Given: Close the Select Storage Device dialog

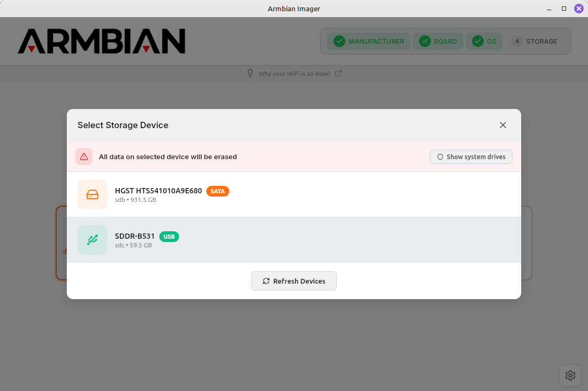Looking at the screenshot, I should coord(502,124).
